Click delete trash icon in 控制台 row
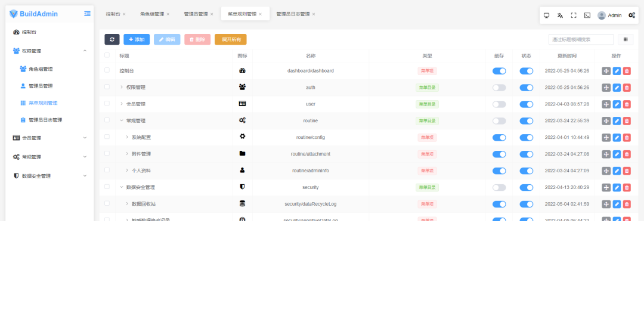Image resolution: width=644 pixels, height=316 pixels. (x=627, y=71)
